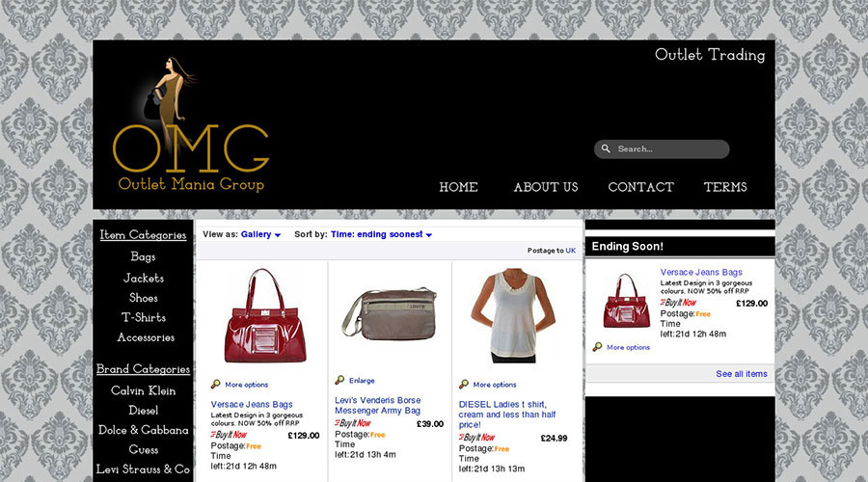Select Bags in Item Categories
The image size is (868, 482).
[x=143, y=256]
